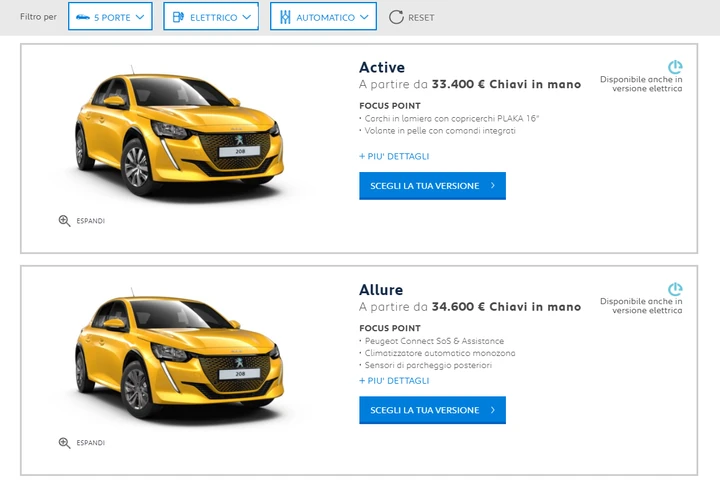
Task: Click the chevron arrow on Active's blue button
Action: pos(493,185)
